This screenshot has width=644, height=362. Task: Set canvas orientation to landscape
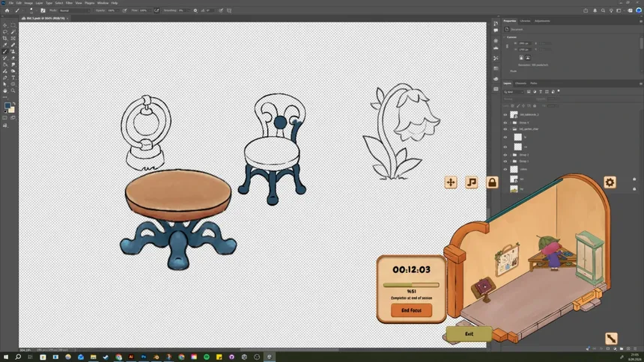(x=528, y=58)
